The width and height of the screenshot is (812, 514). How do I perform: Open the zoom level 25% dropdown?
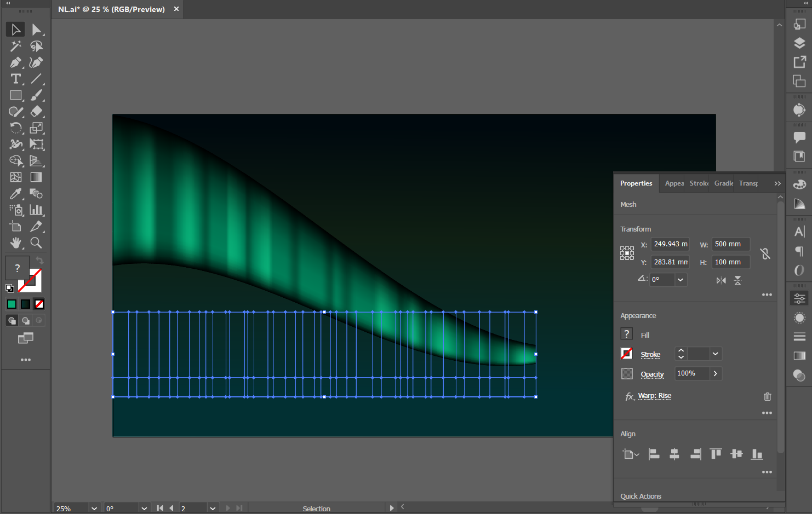click(94, 509)
